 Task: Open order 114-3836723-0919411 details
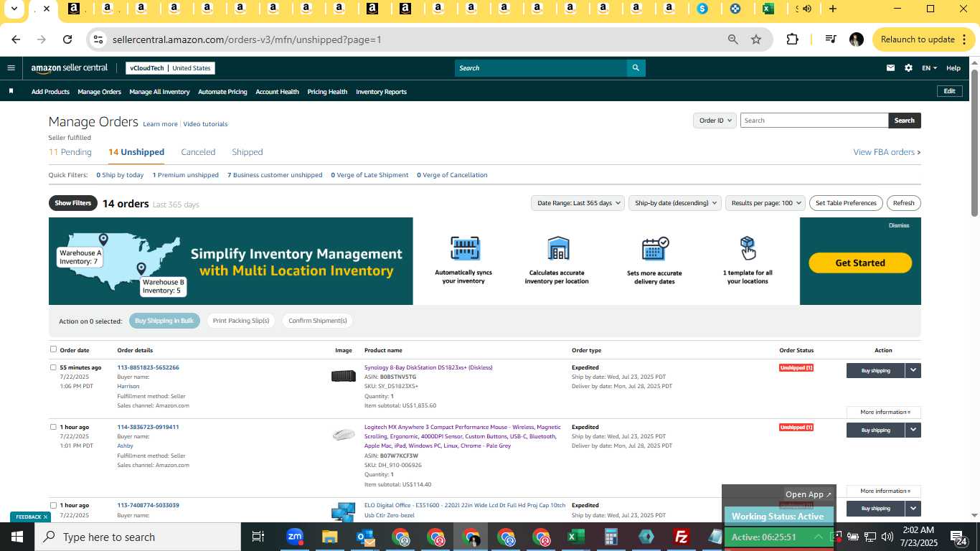click(148, 427)
